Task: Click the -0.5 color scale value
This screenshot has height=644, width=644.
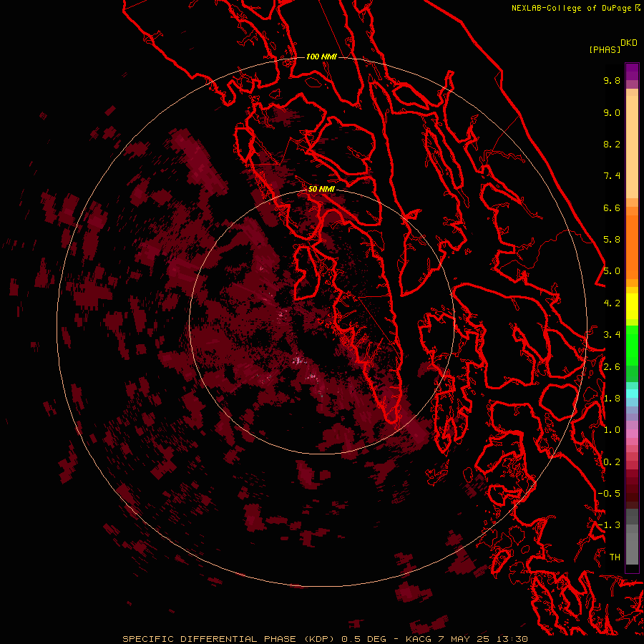Action: pos(609,494)
